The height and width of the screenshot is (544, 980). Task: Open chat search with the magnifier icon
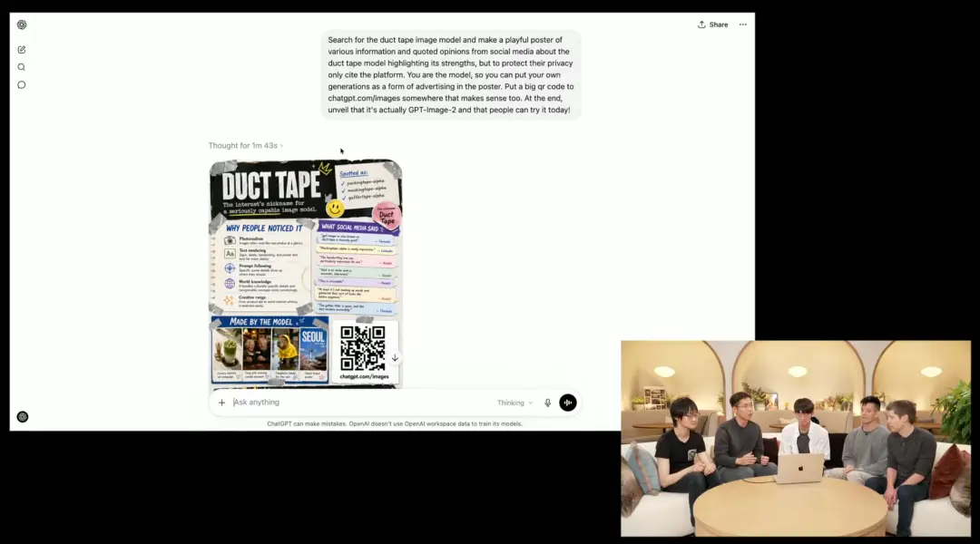[22, 67]
